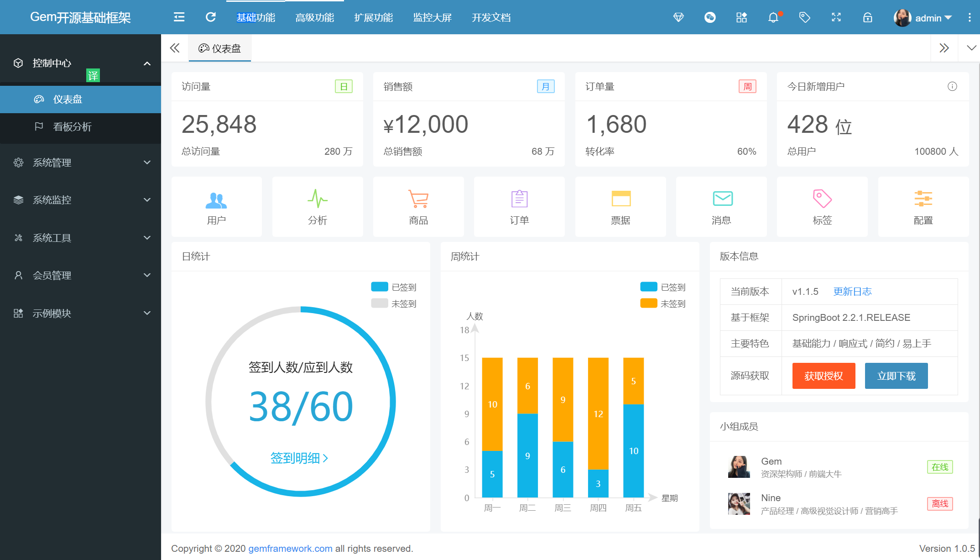
Task: Open the 商品 shopping cart shortcut
Action: (418, 207)
